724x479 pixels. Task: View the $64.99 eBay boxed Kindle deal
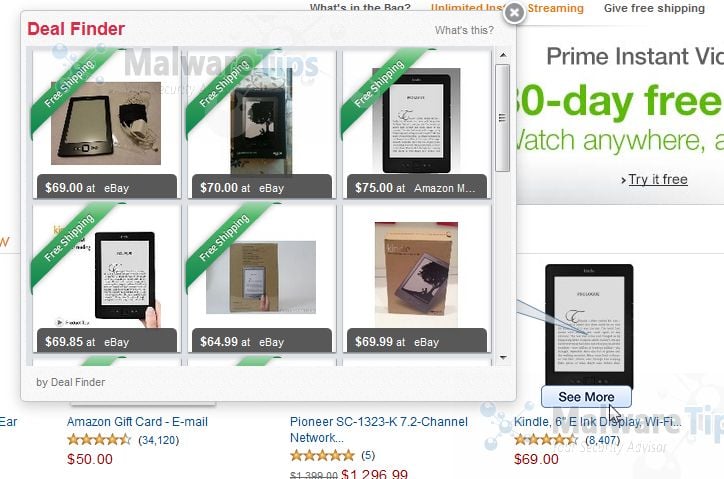click(262, 279)
